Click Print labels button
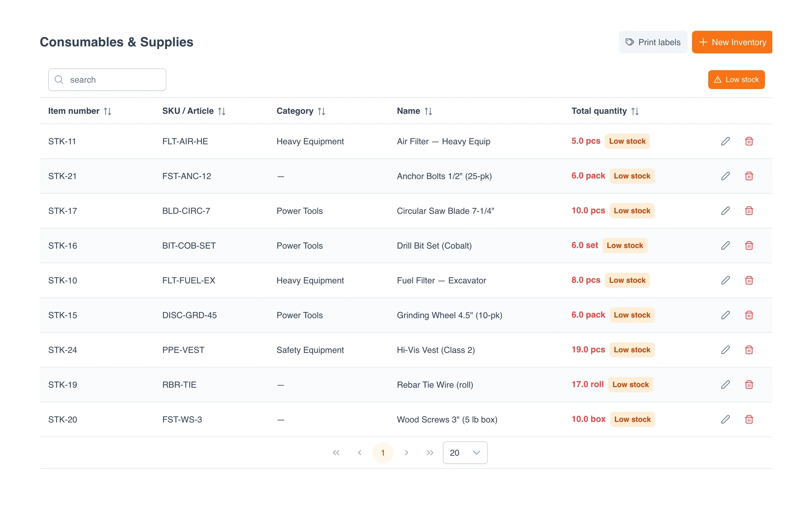The image size is (812, 510). [x=653, y=42]
